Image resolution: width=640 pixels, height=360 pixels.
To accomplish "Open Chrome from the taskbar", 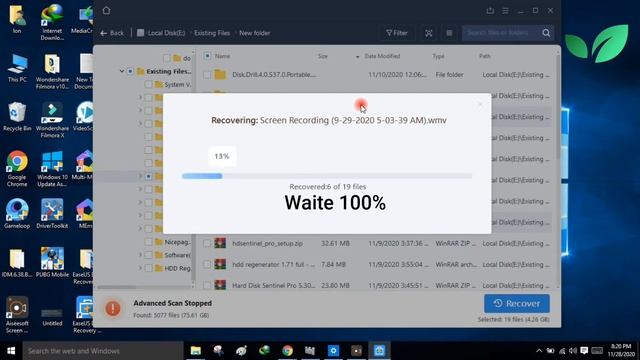I will (x=287, y=351).
